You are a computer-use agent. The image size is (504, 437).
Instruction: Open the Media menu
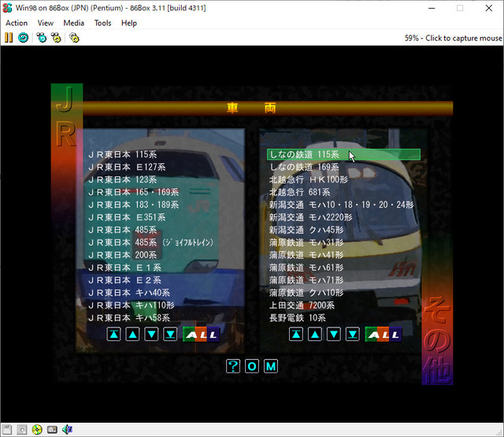[73, 23]
